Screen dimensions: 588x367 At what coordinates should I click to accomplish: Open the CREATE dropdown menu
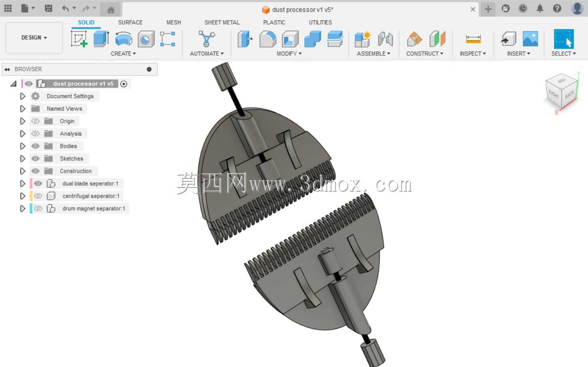click(x=123, y=54)
